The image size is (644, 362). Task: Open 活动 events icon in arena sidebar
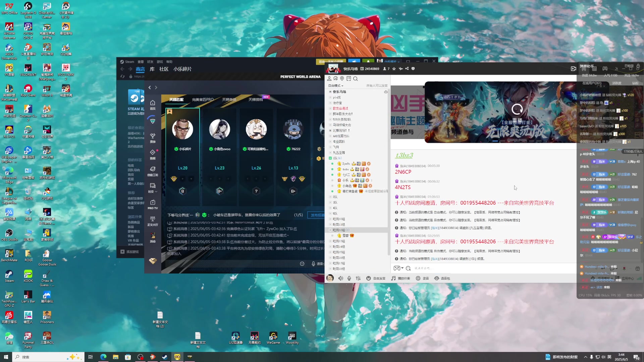click(153, 237)
